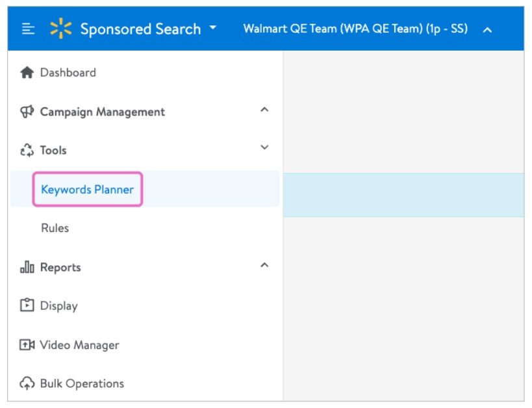The width and height of the screenshot is (532, 408).
Task: Click the Display panel icon
Action: (27, 305)
